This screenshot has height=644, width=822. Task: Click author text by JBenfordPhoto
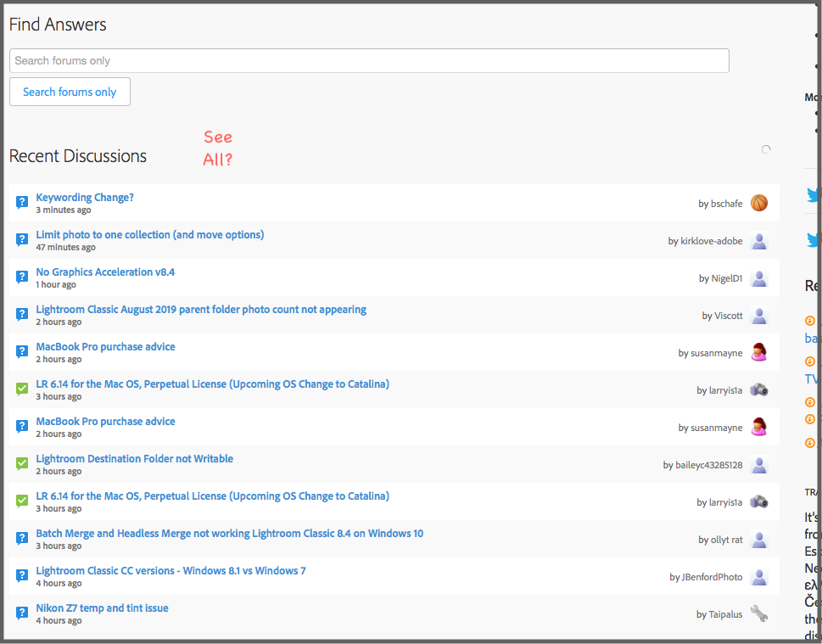click(706, 577)
